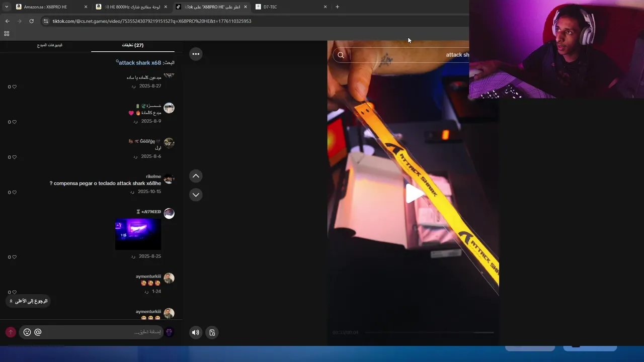This screenshot has width=644, height=362.
Task: Mute the video with speaker icon
Action: (x=196, y=332)
